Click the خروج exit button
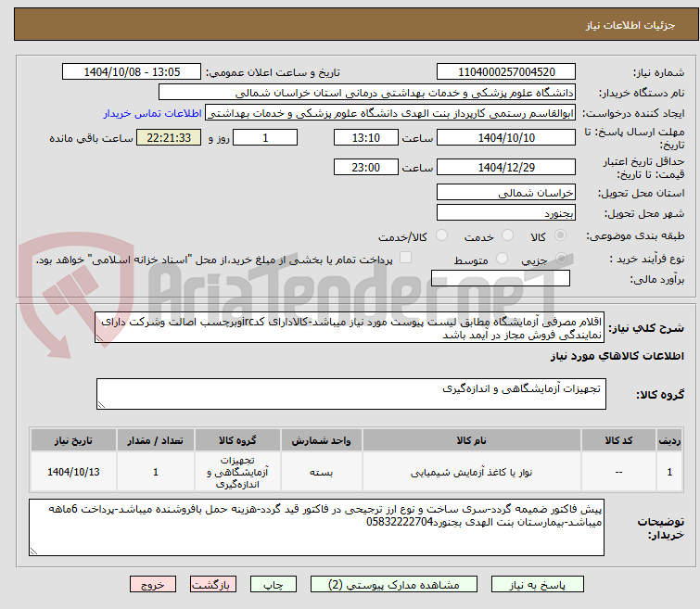This screenshot has width=700, height=609. tap(153, 585)
